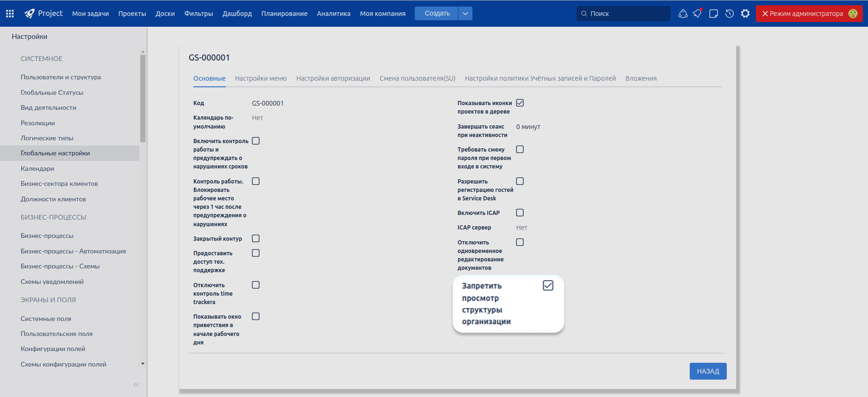Viewport: 868px width, 397px height.
Task: Collapse the sidebar with double chevron
Action: tap(136, 385)
